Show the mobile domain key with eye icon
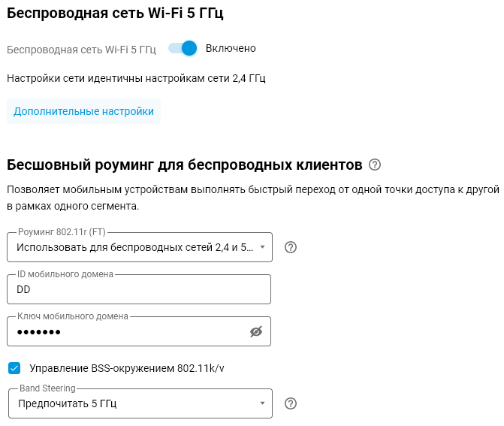Image resolution: width=504 pixels, height=426 pixels. coord(256,331)
